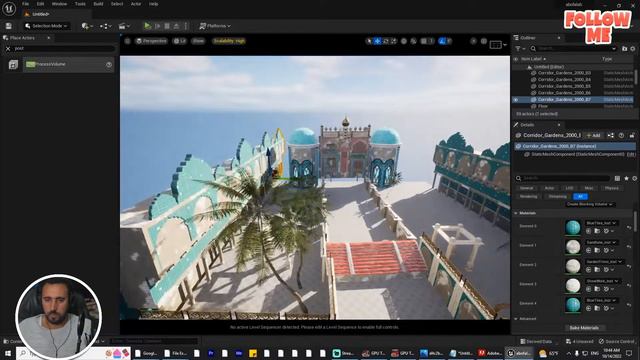
Task: Open the Selection Mode dropdown
Action: 46,26
